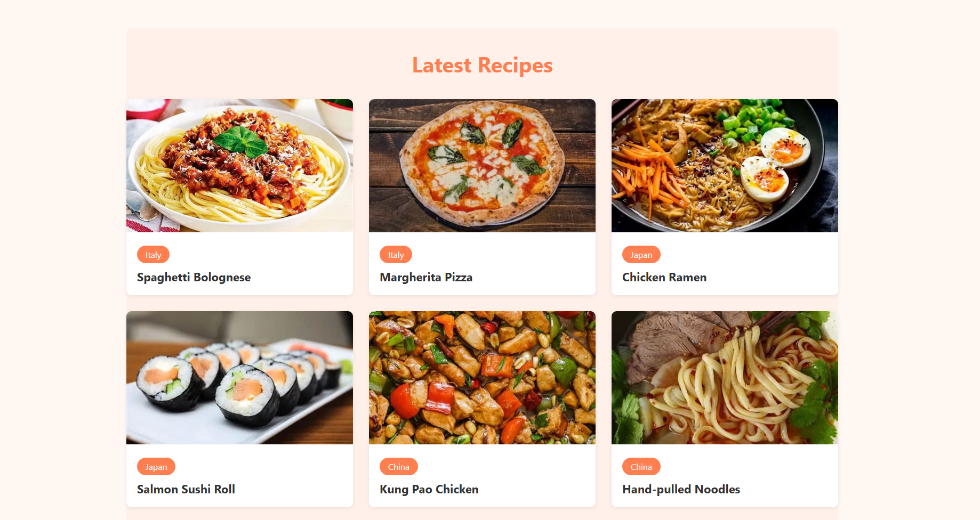Open the Chicken Ramen bowl photo
This screenshot has height=520, width=980.
(x=725, y=166)
